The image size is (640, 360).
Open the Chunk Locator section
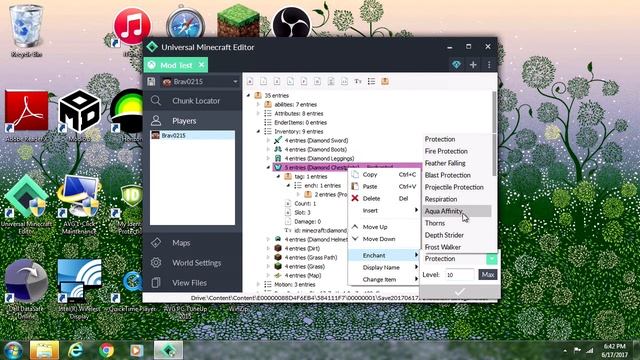tap(192, 101)
